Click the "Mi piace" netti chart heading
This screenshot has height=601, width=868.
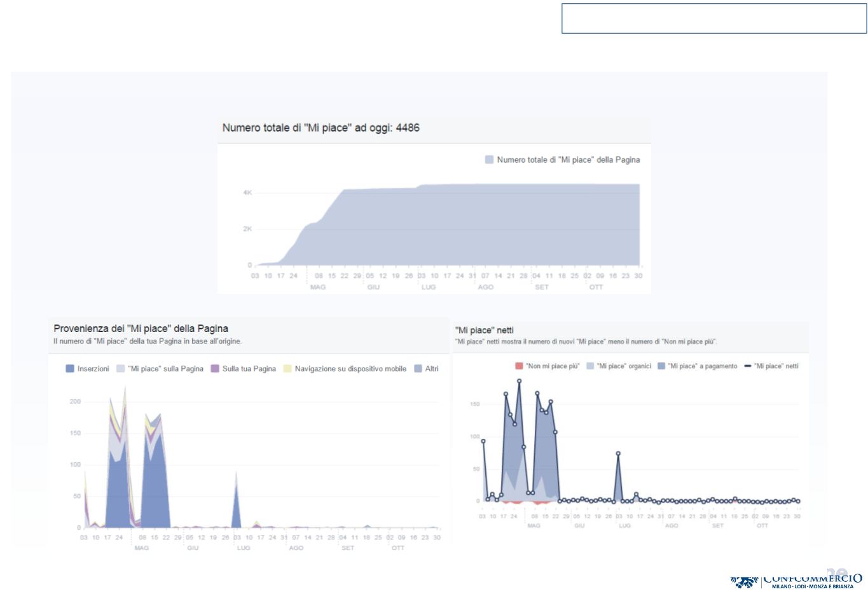tap(484, 330)
